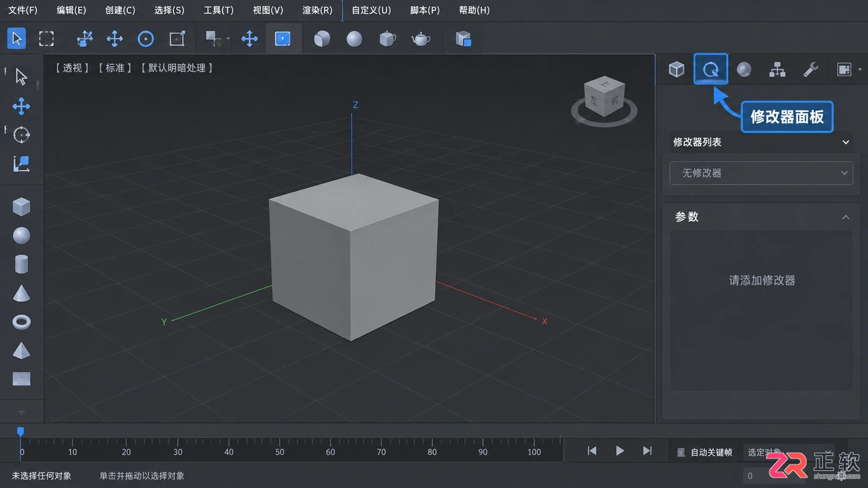This screenshot has width=868, height=488.
Task: Open the Hierarchy tab in right panel
Action: coord(778,69)
